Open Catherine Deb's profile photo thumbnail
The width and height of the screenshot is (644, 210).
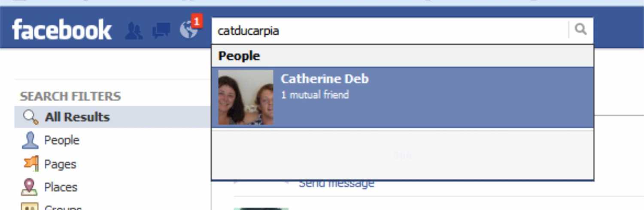coord(246,97)
